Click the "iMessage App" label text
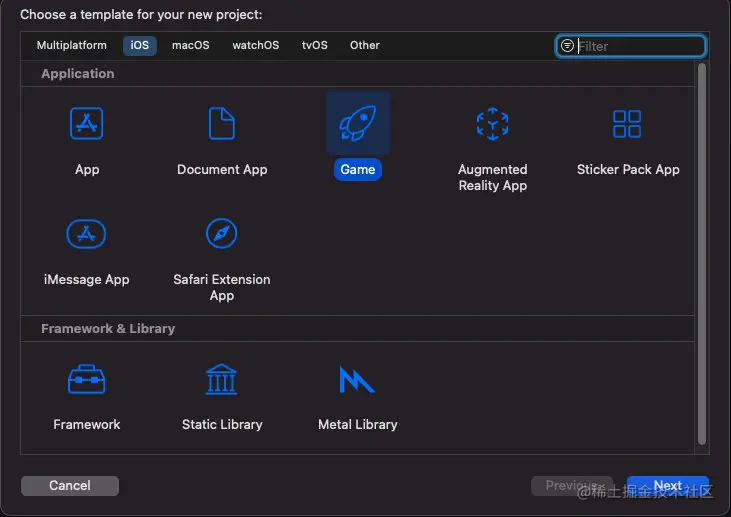 (86, 279)
